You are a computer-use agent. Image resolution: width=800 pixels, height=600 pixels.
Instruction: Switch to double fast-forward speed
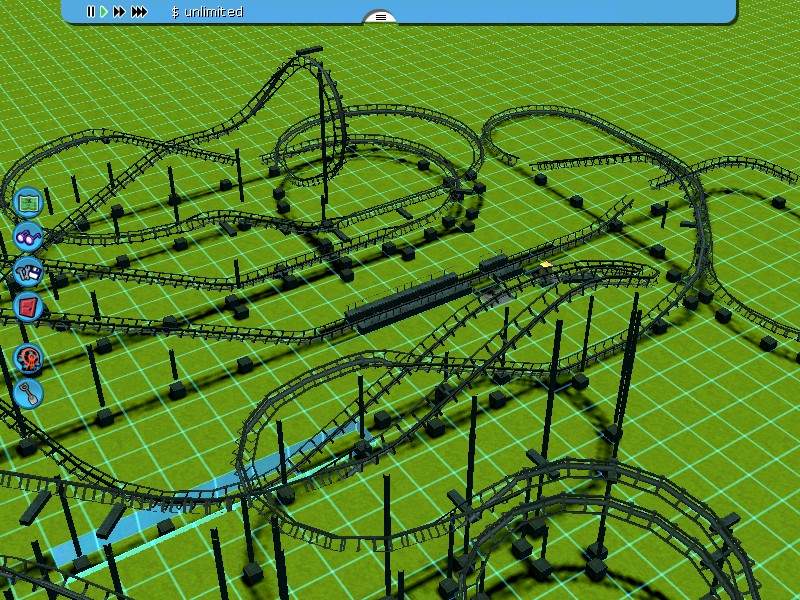(120, 12)
